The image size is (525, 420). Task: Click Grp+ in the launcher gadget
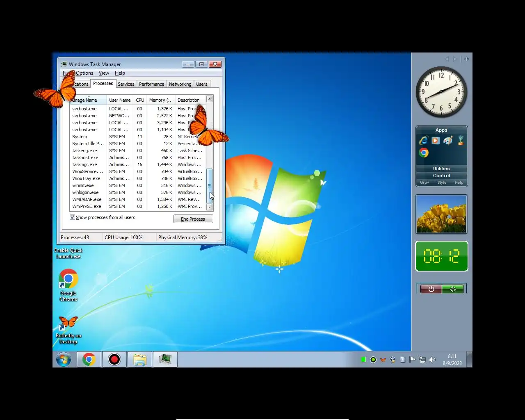[425, 183]
